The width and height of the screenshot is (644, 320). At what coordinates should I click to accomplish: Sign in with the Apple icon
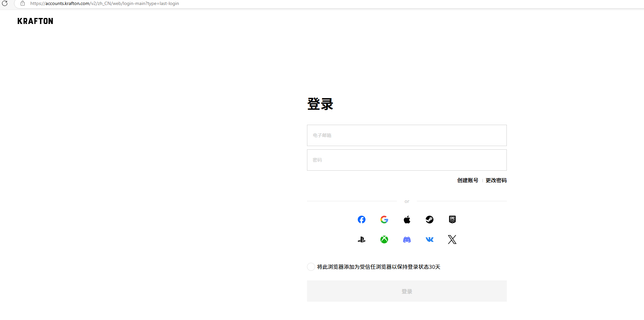(407, 220)
